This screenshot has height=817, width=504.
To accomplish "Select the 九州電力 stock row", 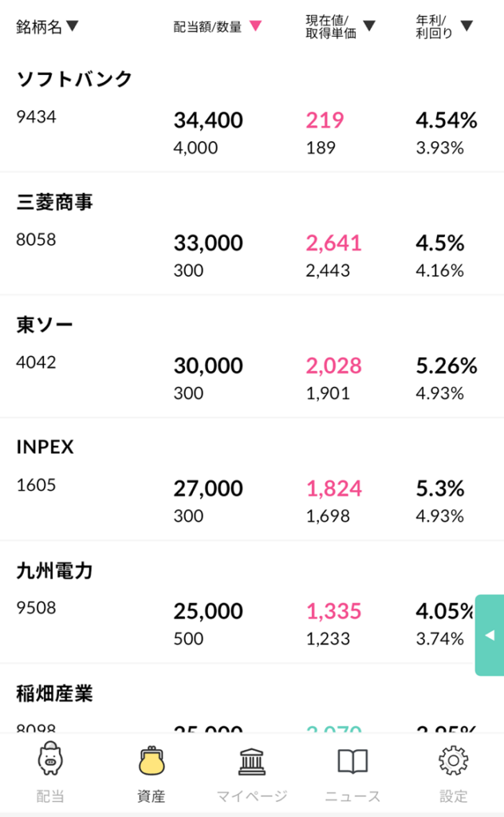I will point(252,602).
